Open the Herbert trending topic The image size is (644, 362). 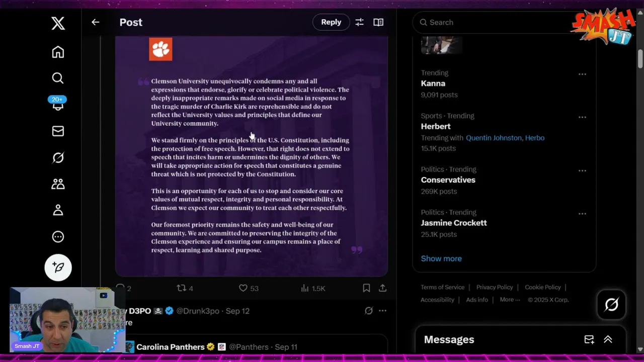tap(436, 126)
